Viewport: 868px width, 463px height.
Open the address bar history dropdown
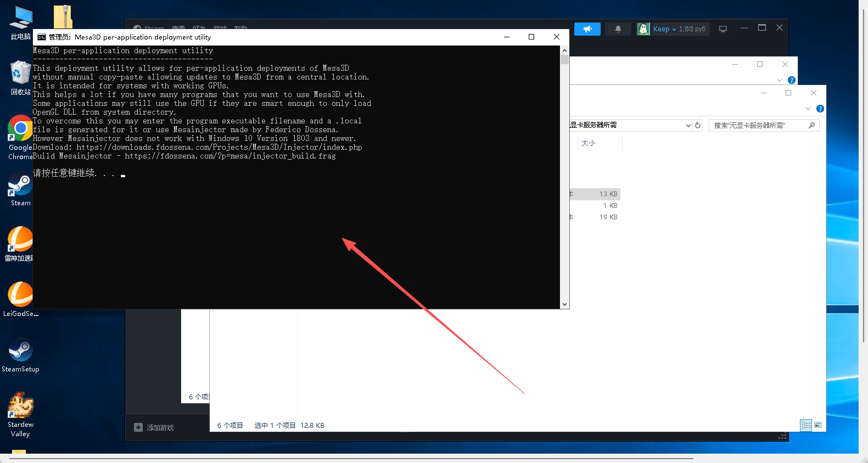click(x=688, y=126)
